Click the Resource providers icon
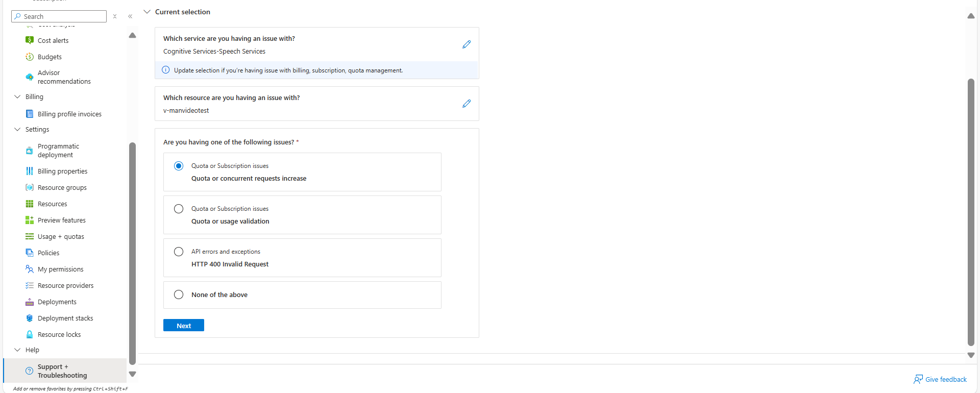 (x=30, y=285)
